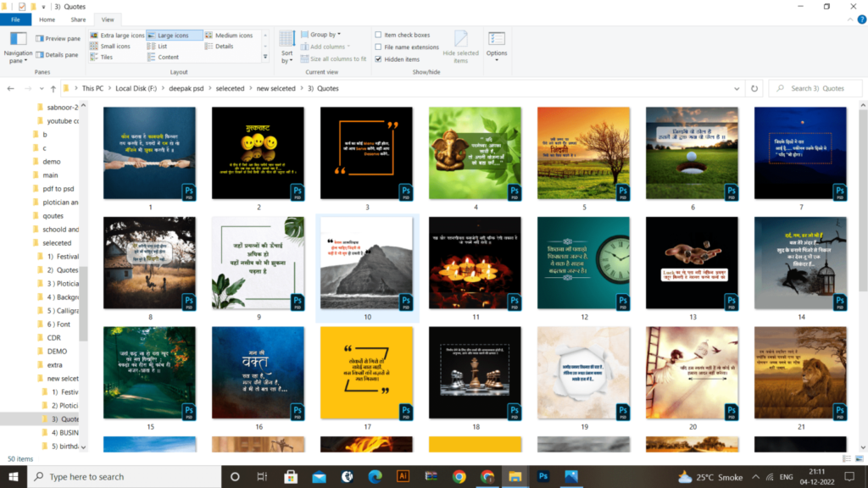The image size is (868, 488).
Task: Select 'CDR' folder in navigation tree
Action: tap(53, 337)
